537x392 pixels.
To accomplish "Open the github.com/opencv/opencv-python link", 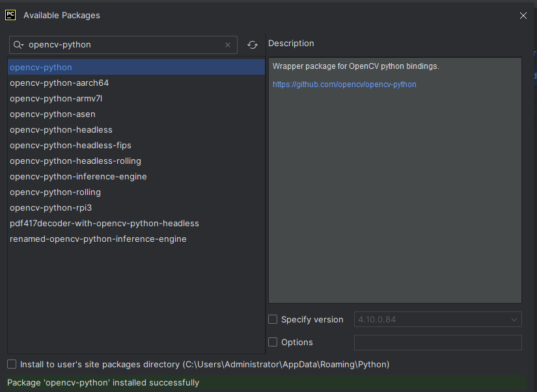I will pyautogui.click(x=344, y=85).
